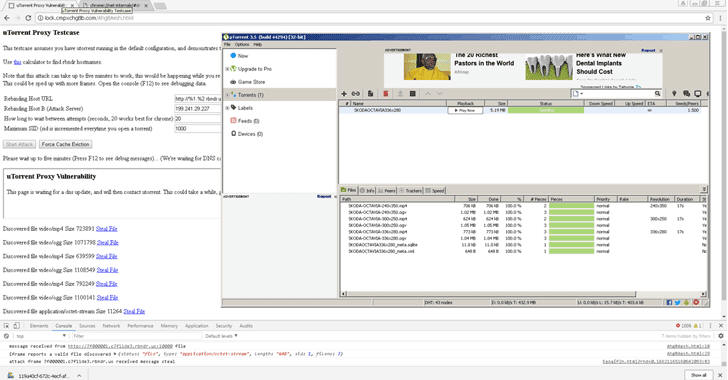Screen dimensions: 728x380
Task: Click the horizontal scrollbar in files pane
Action: [491, 294]
